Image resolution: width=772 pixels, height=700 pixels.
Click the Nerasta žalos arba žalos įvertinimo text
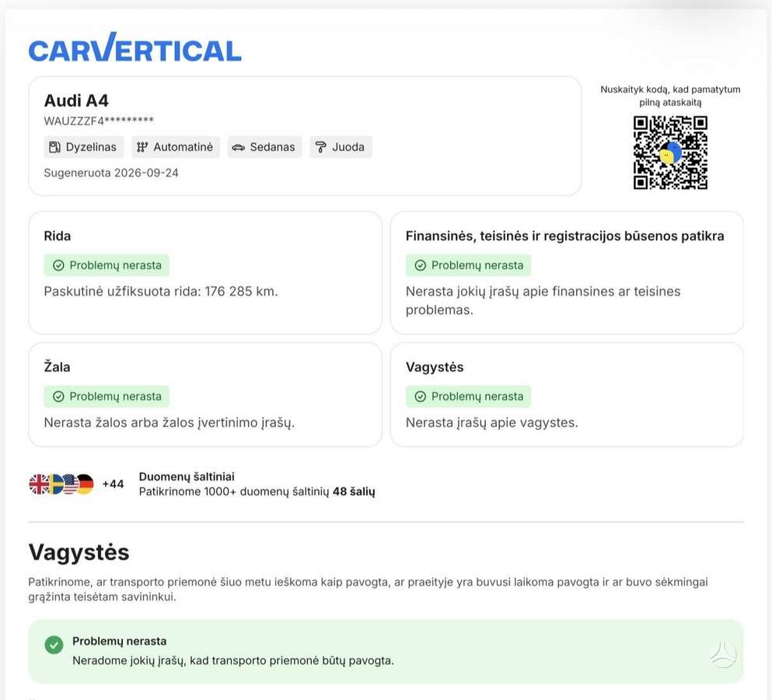(169, 422)
